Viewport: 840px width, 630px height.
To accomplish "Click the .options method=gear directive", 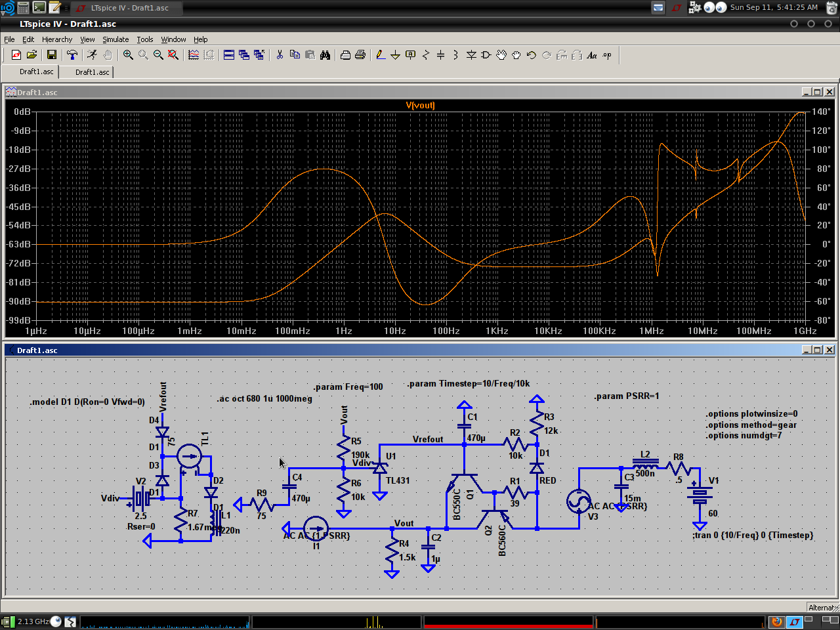I will coord(751,425).
